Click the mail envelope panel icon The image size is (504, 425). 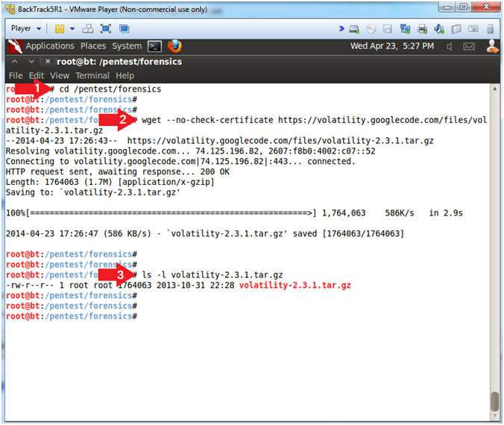[469, 47]
